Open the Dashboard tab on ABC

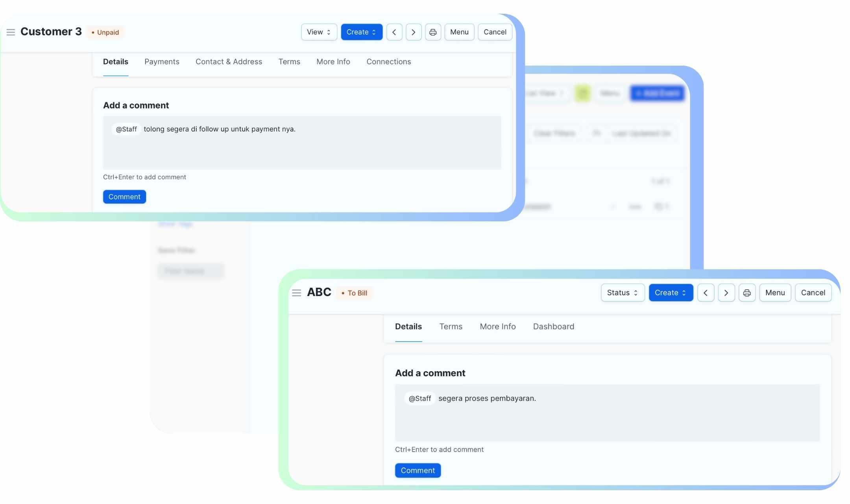pos(553,326)
